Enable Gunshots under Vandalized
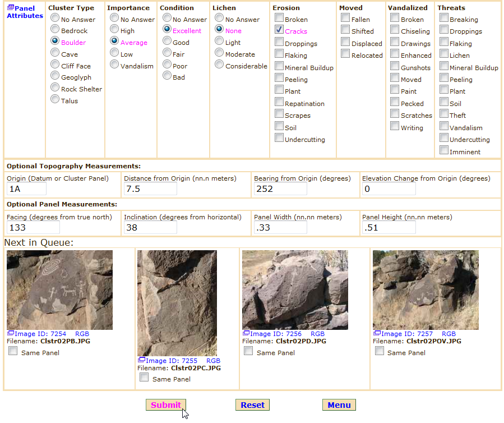504x423 pixels. pos(395,67)
